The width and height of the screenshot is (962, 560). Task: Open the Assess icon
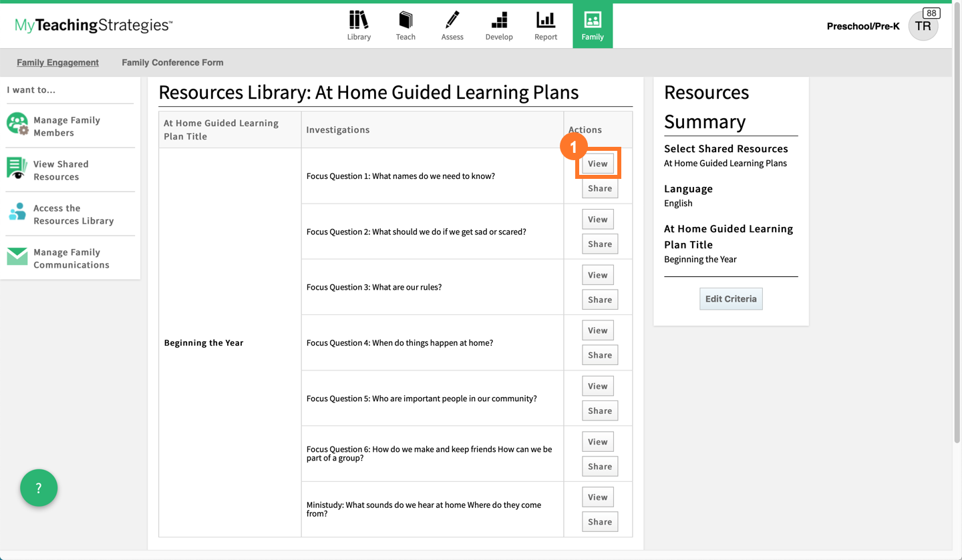click(452, 25)
